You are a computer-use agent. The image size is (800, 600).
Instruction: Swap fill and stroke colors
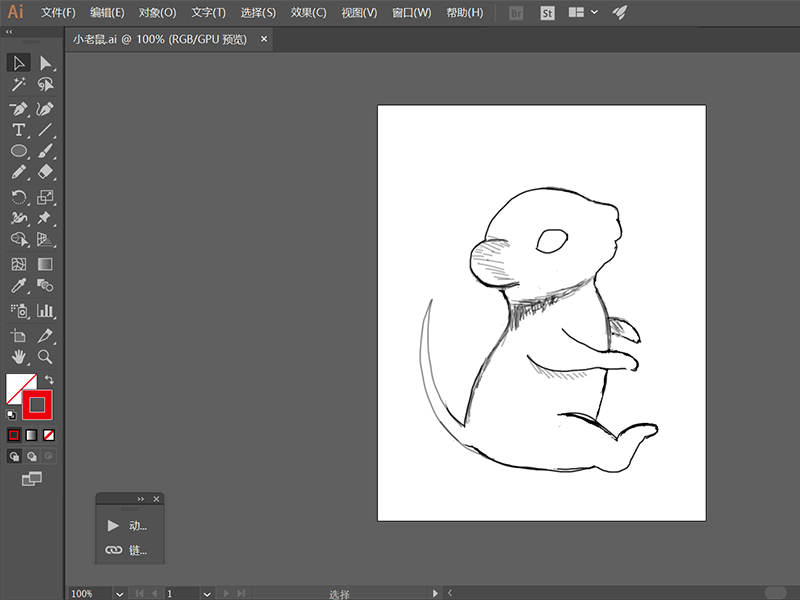49,379
